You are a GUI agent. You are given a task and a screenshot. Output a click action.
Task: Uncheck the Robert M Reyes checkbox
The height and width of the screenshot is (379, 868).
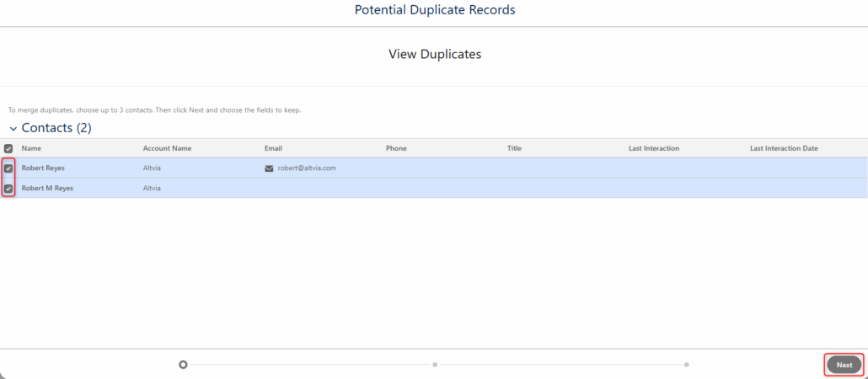click(8, 189)
